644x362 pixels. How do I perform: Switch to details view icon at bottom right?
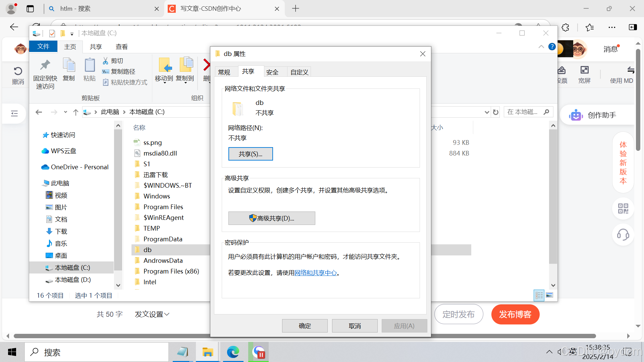[539, 295]
